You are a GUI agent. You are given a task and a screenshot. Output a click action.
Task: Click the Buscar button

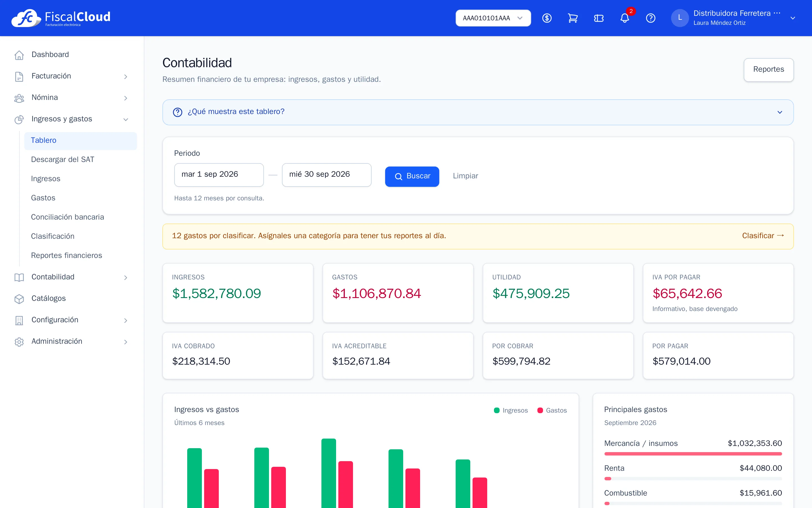pyautogui.click(x=412, y=176)
